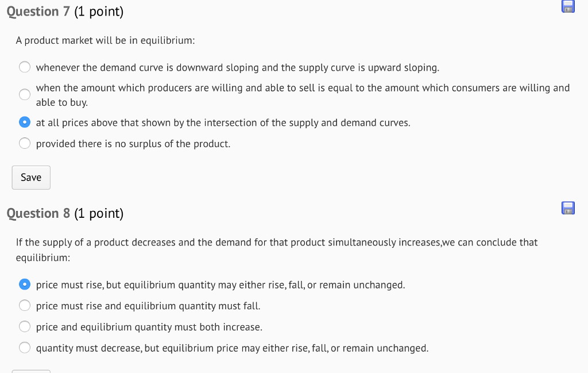
Task: Click the '(1 point)' label of Question 7
Action: pos(99,10)
